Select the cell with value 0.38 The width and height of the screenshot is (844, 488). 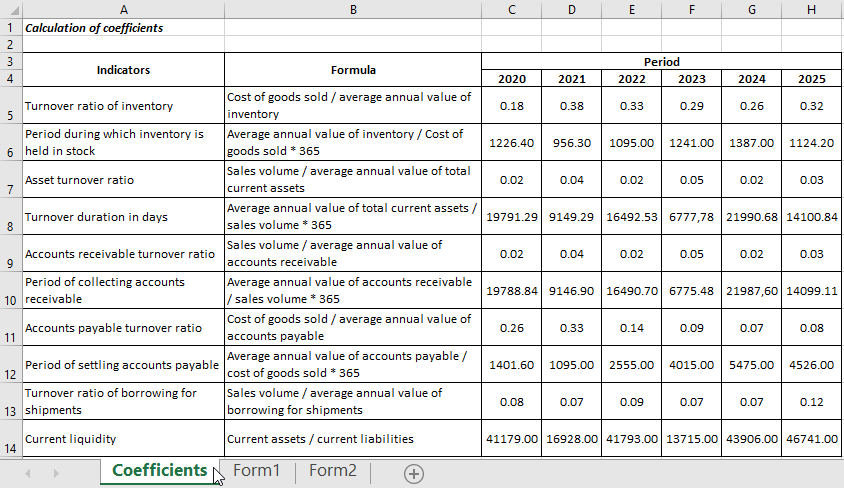[572, 105]
